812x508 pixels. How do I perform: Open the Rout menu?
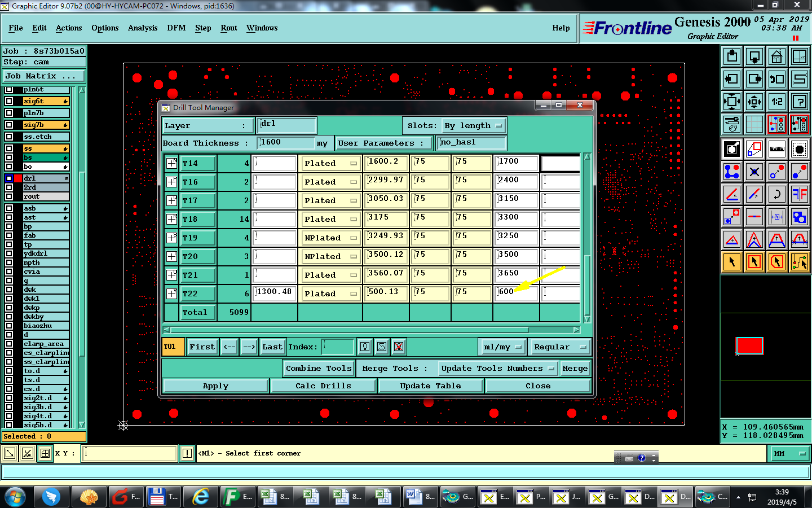click(x=229, y=28)
